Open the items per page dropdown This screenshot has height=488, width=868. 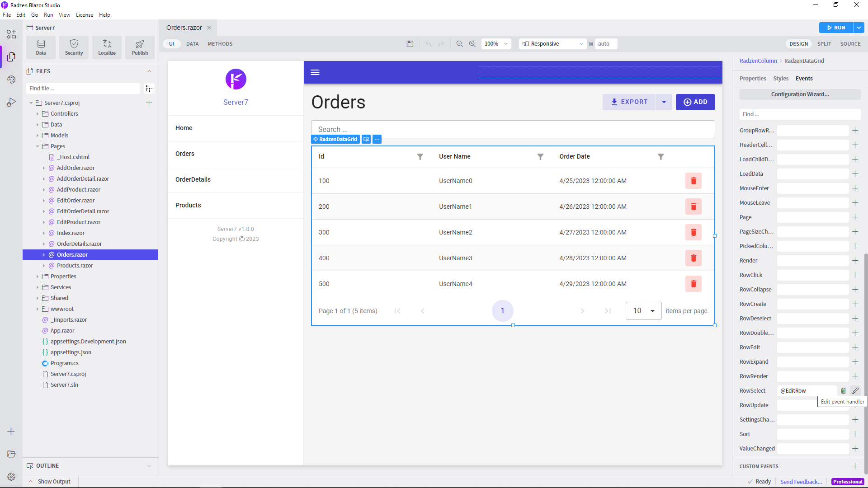[x=643, y=311]
